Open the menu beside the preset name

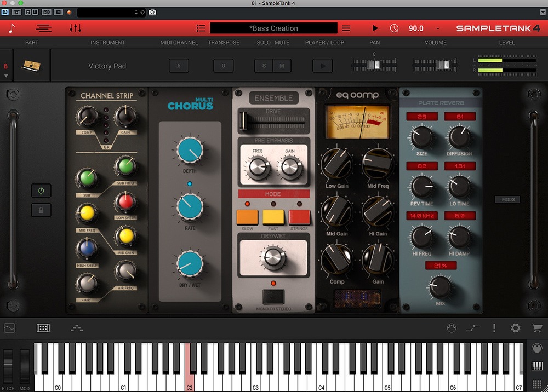click(x=347, y=28)
